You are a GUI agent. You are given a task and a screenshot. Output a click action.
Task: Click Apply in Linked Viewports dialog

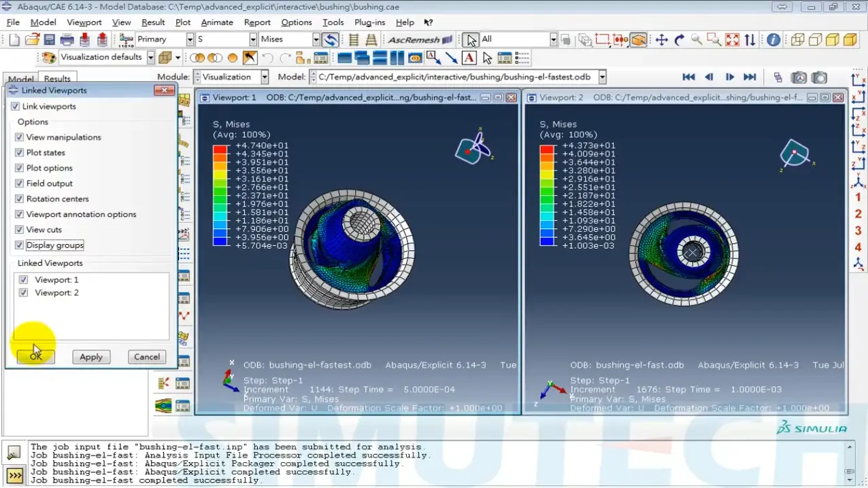point(91,356)
